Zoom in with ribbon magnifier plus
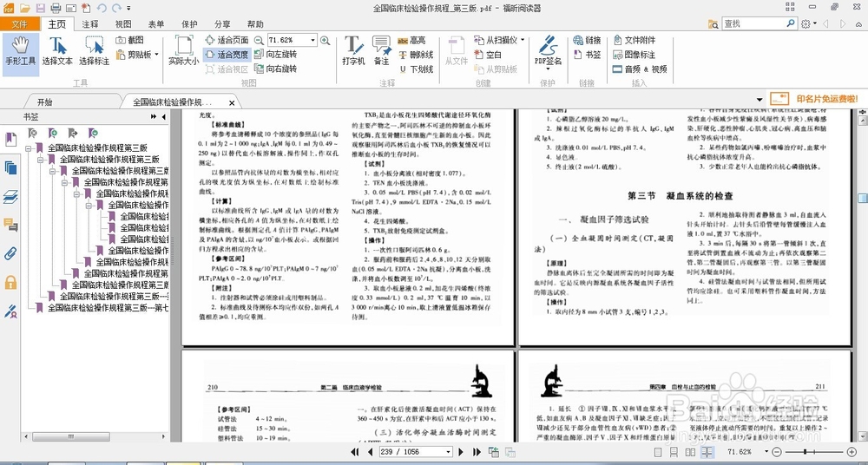This screenshot has height=465, width=868. pyautogui.click(x=325, y=41)
